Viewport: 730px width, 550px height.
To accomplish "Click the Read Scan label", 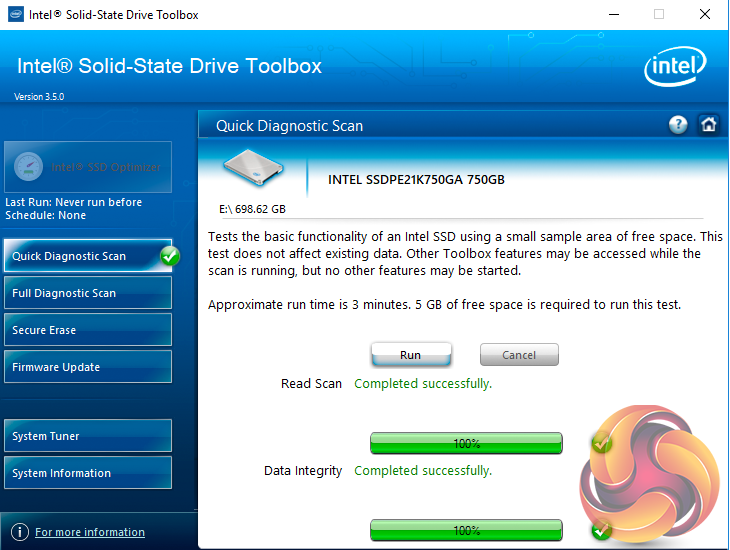I will [311, 384].
